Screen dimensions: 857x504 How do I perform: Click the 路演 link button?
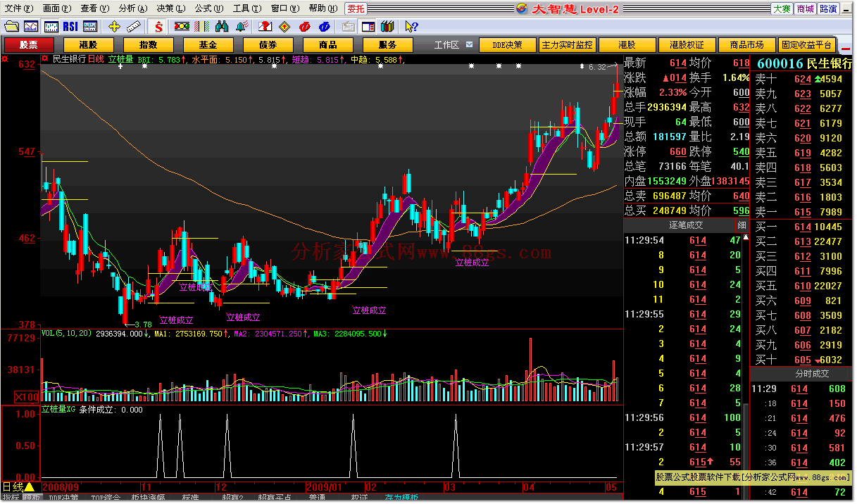(x=829, y=8)
